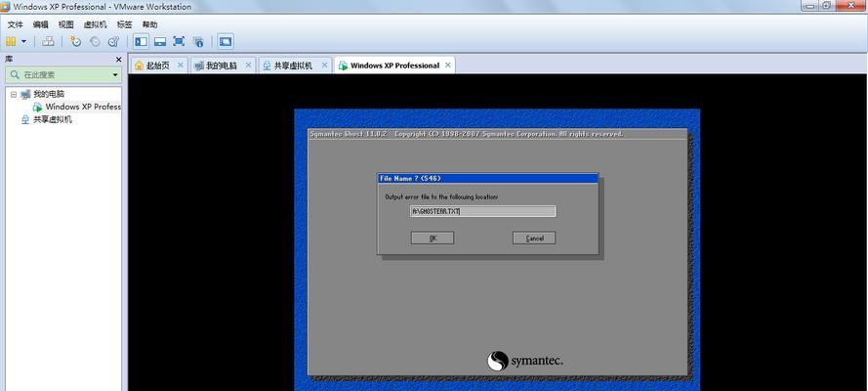868x391 pixels.
Task: Click Cancel in the Ghost File Name dialog
Action: click(x=534, y=239)
